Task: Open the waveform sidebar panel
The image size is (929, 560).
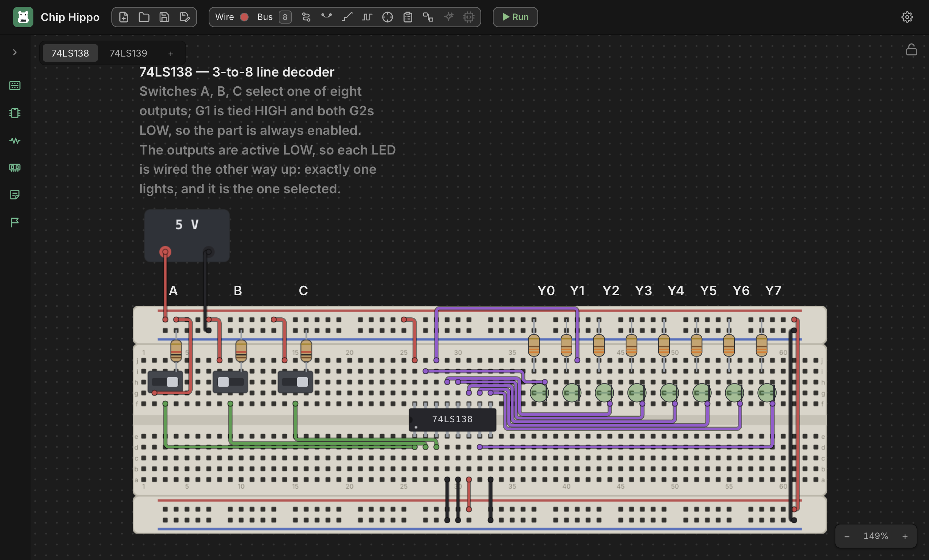Action: (x=15, y=141)
